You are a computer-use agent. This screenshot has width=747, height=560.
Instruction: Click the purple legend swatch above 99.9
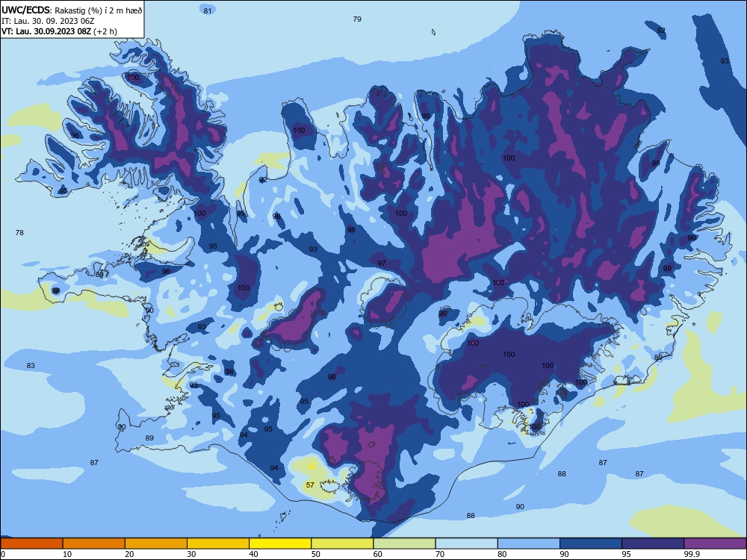[x=715, y=544]
